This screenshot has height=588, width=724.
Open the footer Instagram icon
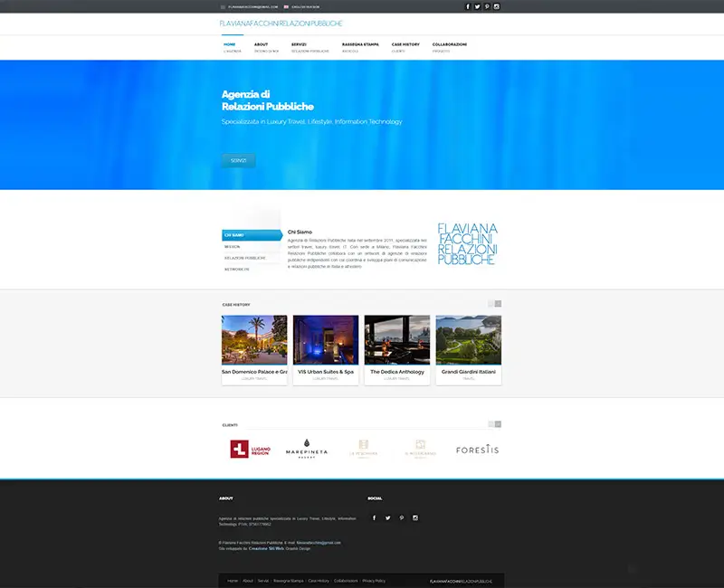(415, 517)
